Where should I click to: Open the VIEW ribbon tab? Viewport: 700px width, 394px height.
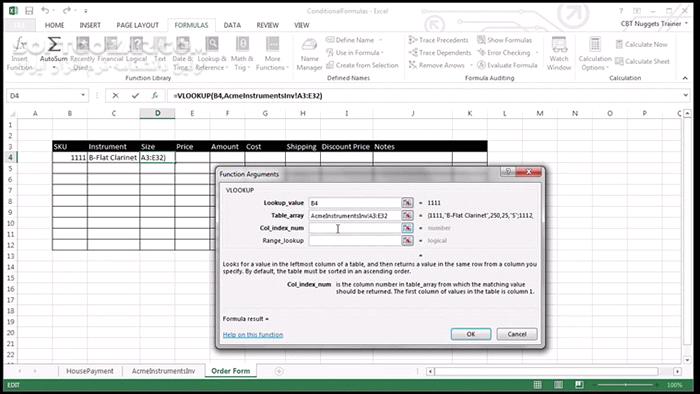tap(302, 25)
